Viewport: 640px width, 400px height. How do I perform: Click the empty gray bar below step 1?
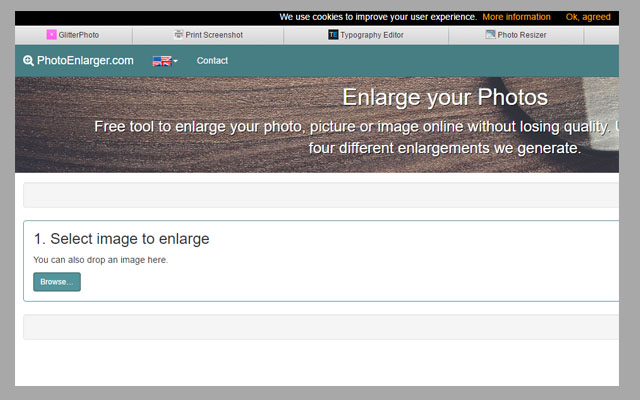click(320, 327)
